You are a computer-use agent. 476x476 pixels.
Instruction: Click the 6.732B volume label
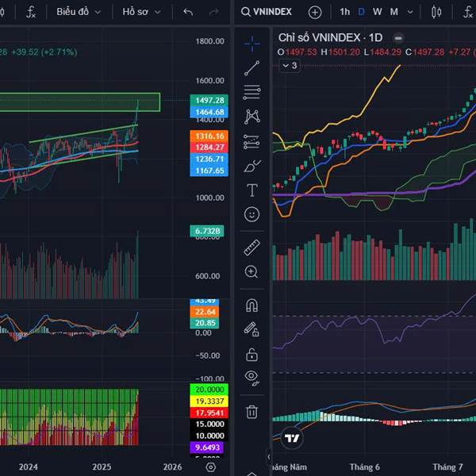click(x=207, y=231)
